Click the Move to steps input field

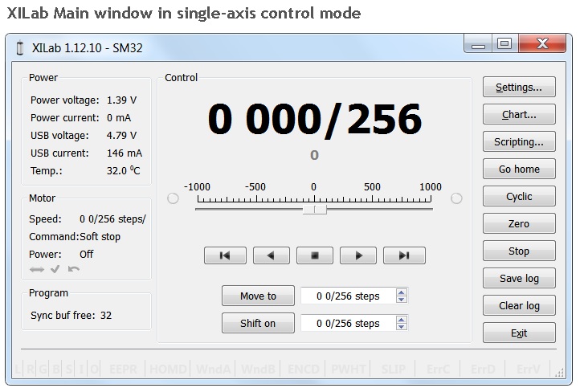pyautogui.click(x=348, y=296)
